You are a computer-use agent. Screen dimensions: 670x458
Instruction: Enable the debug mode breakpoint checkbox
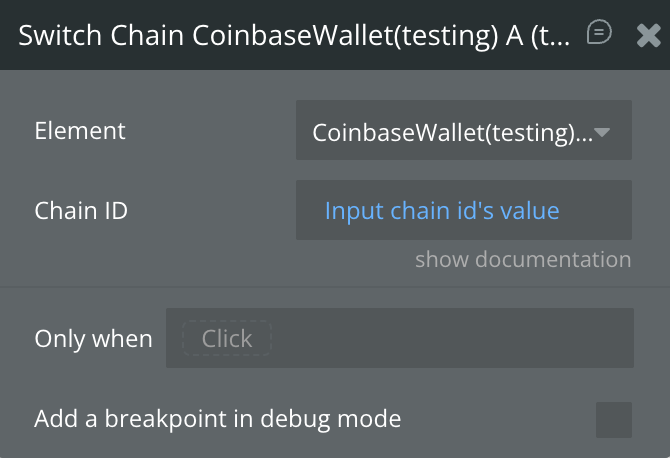coord(613,420)
